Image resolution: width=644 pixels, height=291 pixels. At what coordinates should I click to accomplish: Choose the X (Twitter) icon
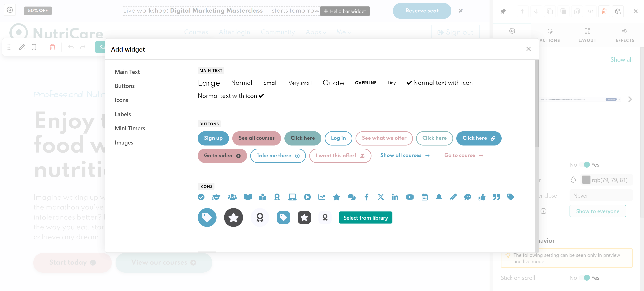[x=381, y=197]
